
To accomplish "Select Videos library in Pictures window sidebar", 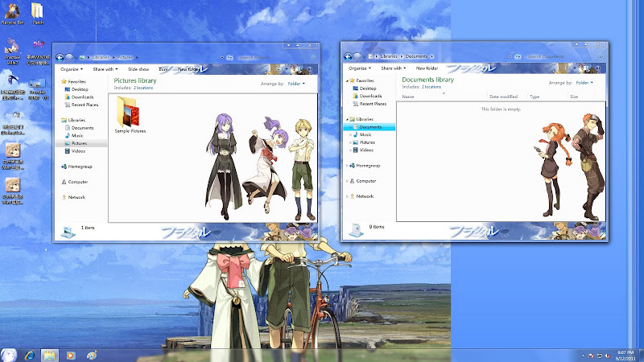I will pos(75,151).
